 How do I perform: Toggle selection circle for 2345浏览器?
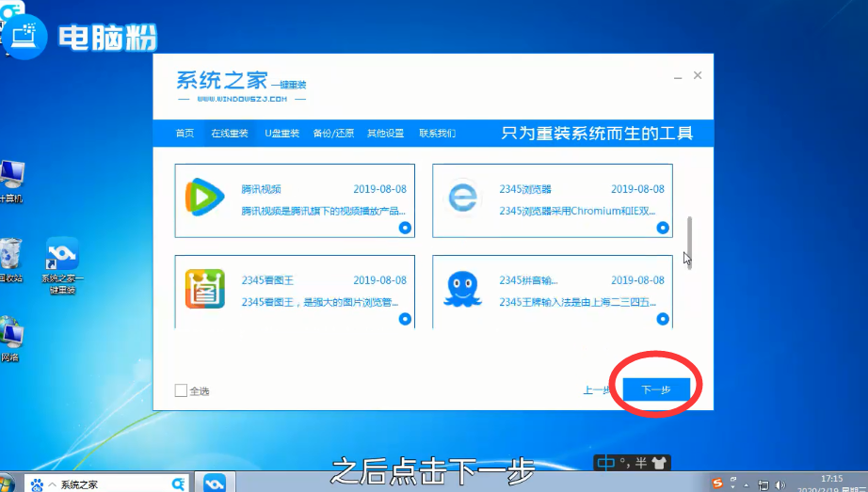[x=663, y=228]
